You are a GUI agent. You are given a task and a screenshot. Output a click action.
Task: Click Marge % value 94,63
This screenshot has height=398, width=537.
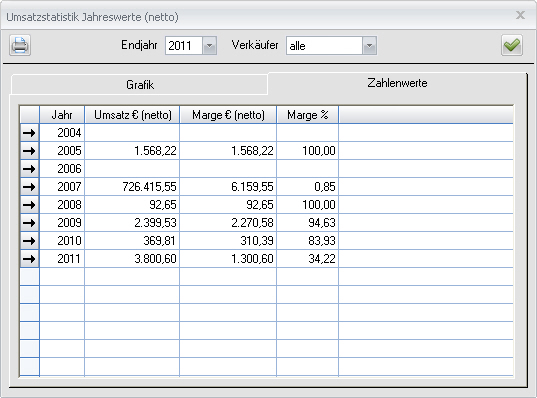(x=308, y=223)
